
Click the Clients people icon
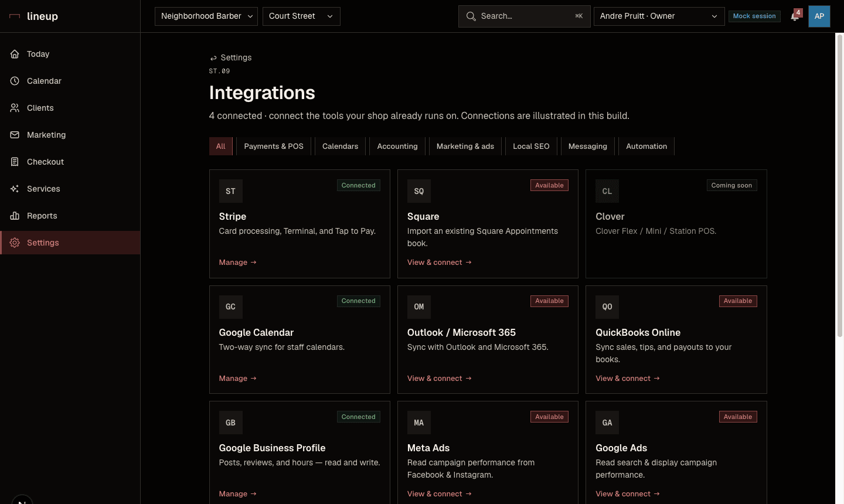[x=15, y=108]
